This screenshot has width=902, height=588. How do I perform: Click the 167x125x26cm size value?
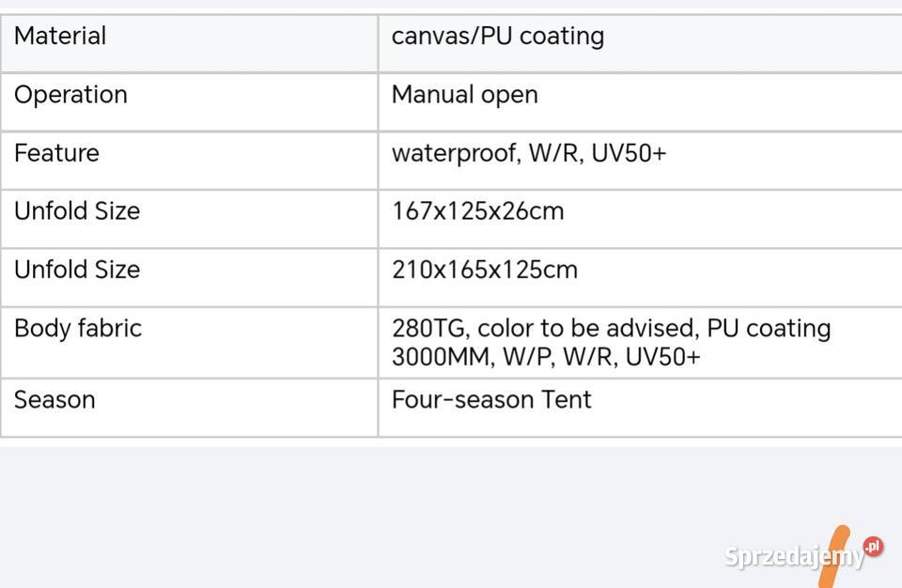pyautogui.click(x=477, y=211)
